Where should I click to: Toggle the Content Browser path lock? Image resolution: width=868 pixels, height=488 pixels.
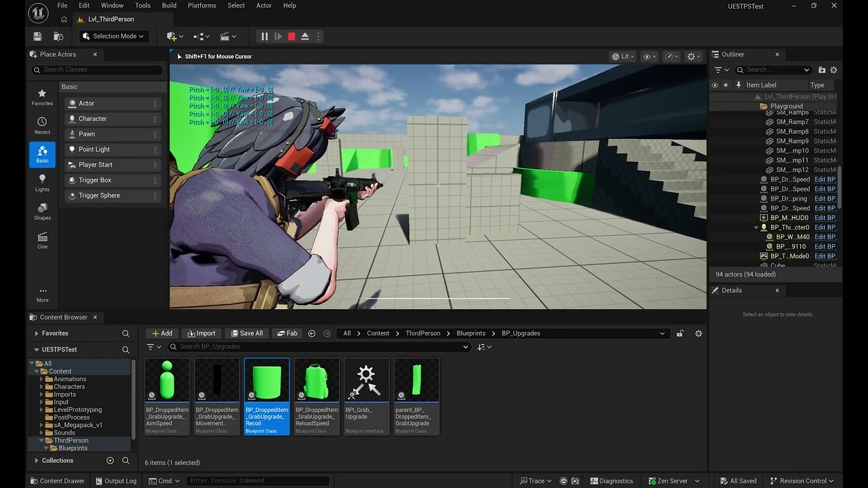[679, 333]
